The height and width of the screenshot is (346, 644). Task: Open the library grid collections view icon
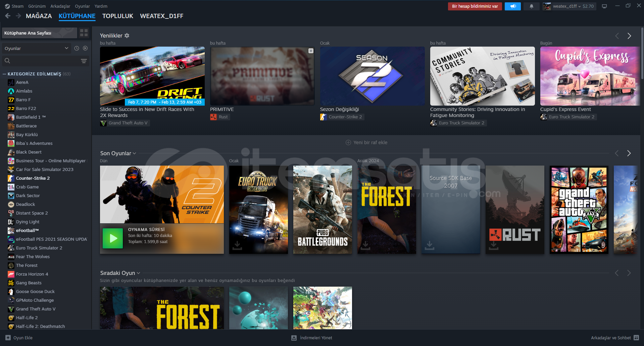tap(84, 33)
